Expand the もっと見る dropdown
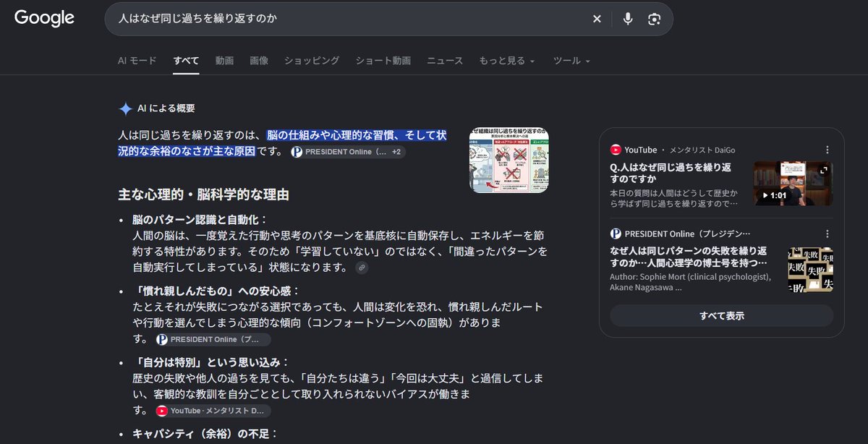The width and height of the screenshot is (868, 444). [507, 61]
